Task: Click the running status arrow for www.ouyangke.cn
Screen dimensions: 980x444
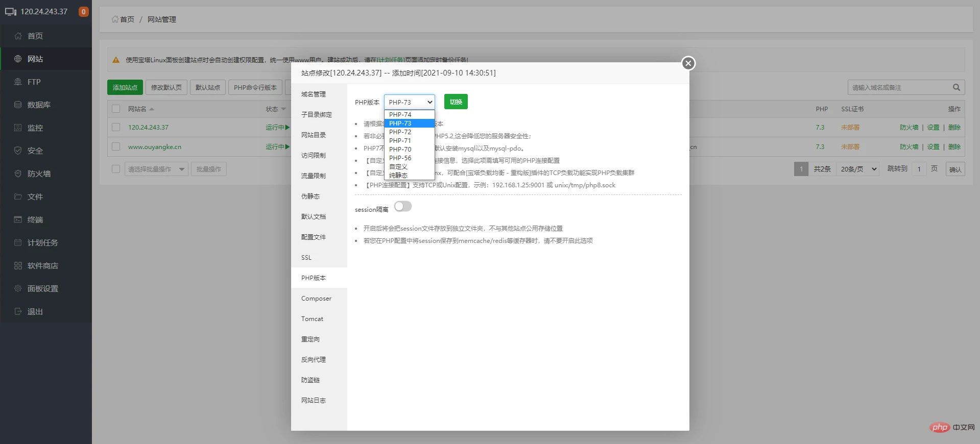Action: coord(288,146)
